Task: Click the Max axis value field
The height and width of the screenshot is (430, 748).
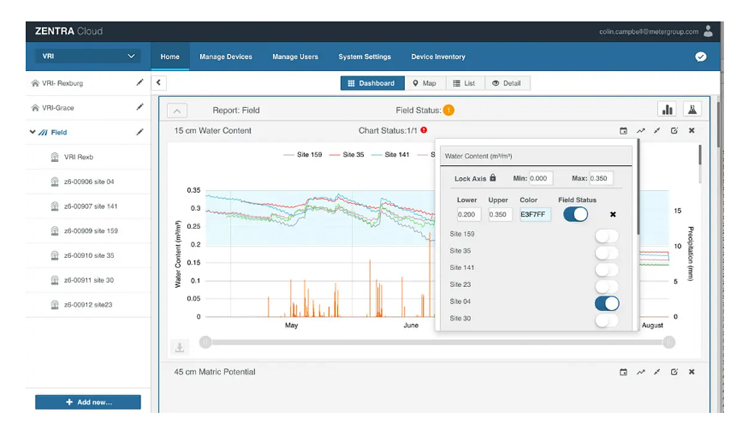Action: point(601,178)
